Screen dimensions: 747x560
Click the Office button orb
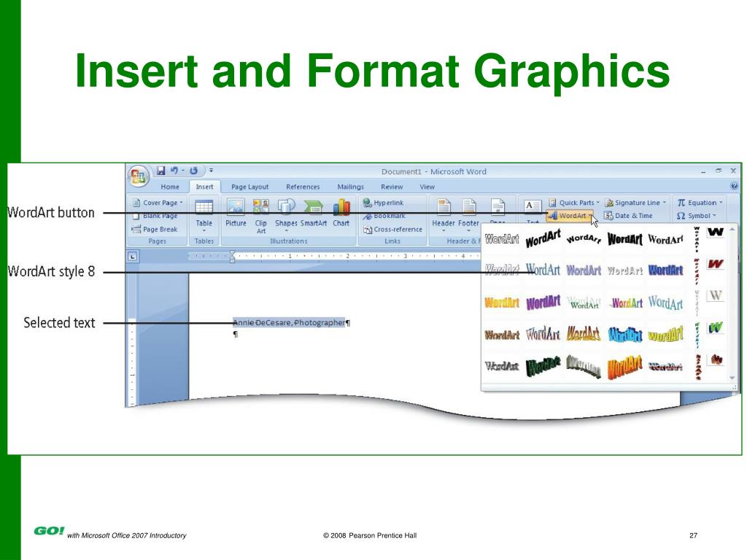click(x=138, y=176)
